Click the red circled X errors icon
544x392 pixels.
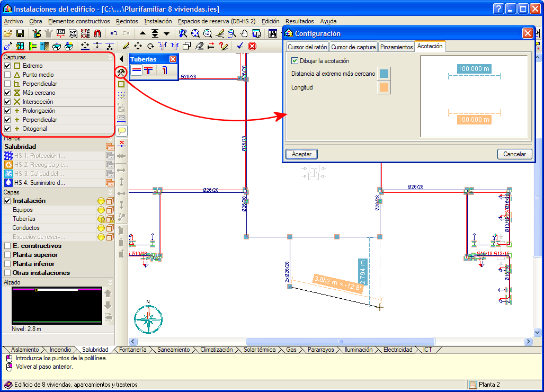(x=252, y=46)
